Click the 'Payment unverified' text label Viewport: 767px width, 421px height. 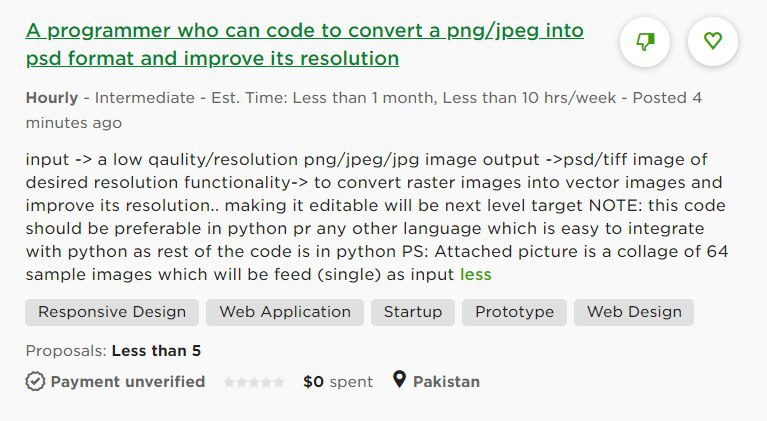[128, 382]
